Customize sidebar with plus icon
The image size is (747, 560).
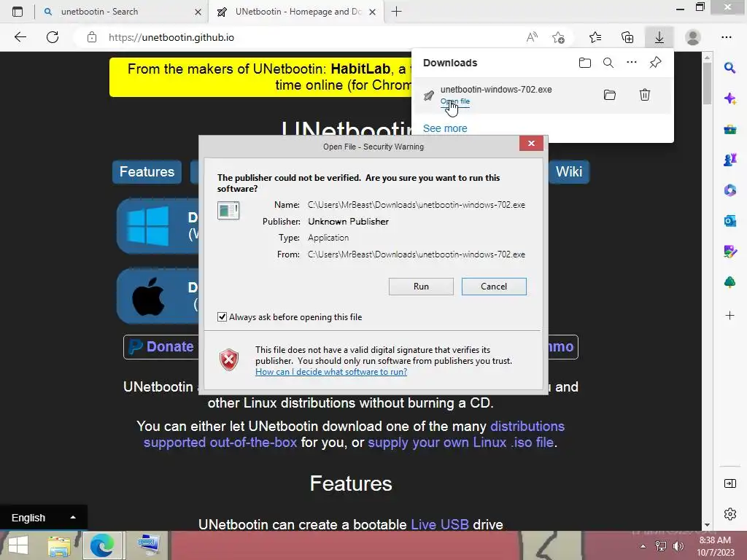(x=729, y=315)
